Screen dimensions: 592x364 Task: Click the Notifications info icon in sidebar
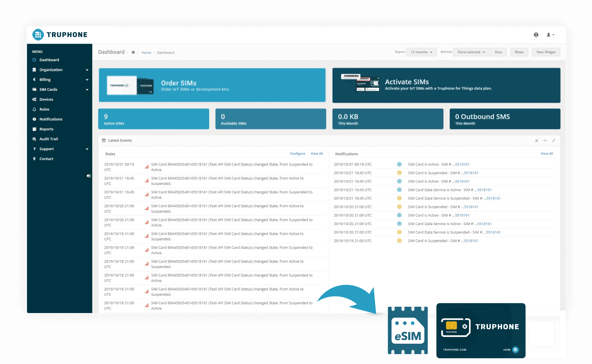[x=34, y=119]
